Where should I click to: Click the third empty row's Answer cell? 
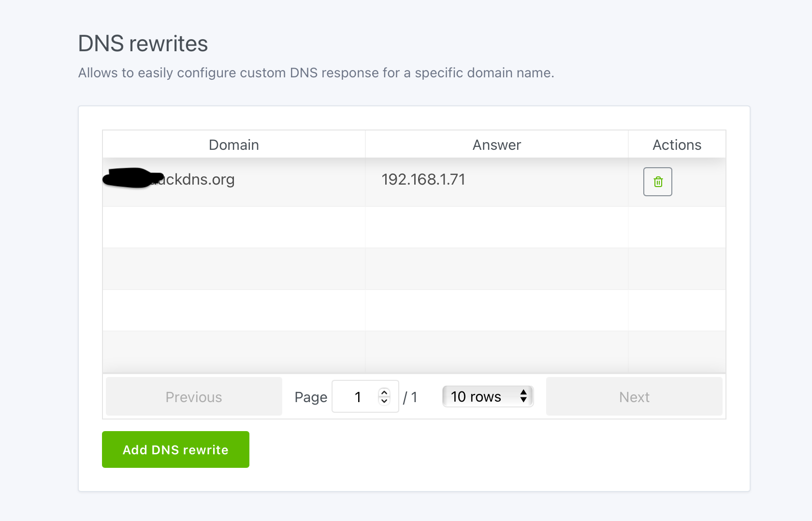pyautogui.click(x=497, y=310)
